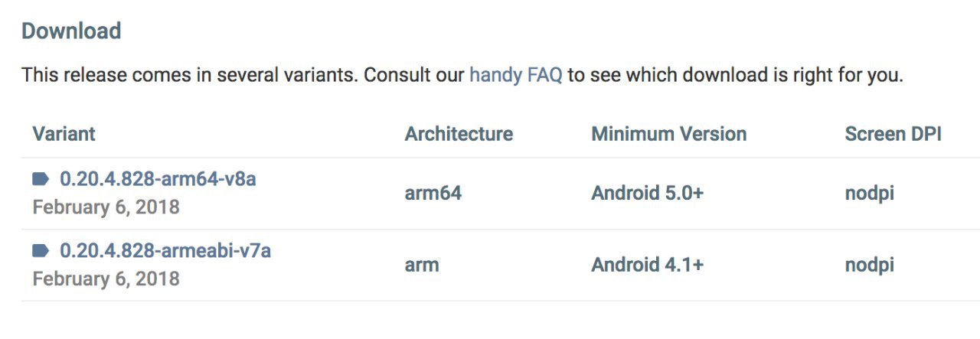Click the arm64 architecture cell
980x339 pixels.
pyautogui.click(x=433, y=193)
